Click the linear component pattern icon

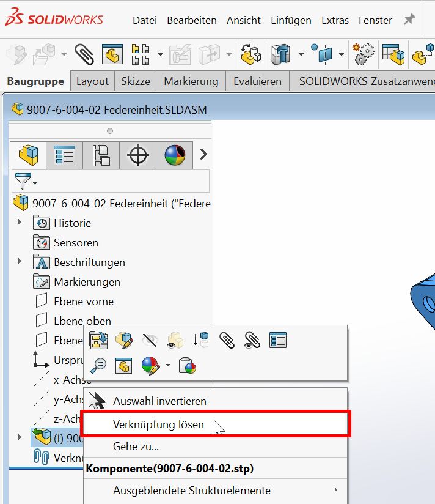[141, 54]
